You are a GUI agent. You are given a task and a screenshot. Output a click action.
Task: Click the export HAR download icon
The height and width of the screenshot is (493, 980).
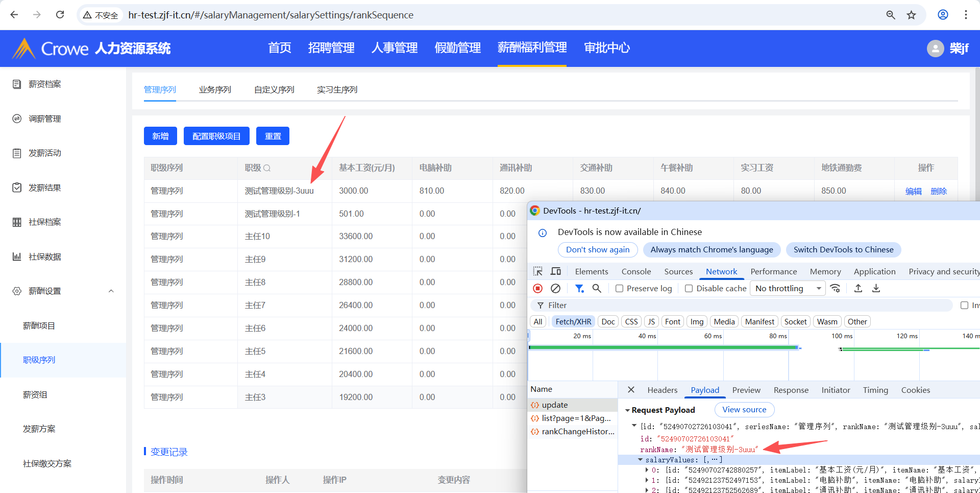(x=876, y=289)
